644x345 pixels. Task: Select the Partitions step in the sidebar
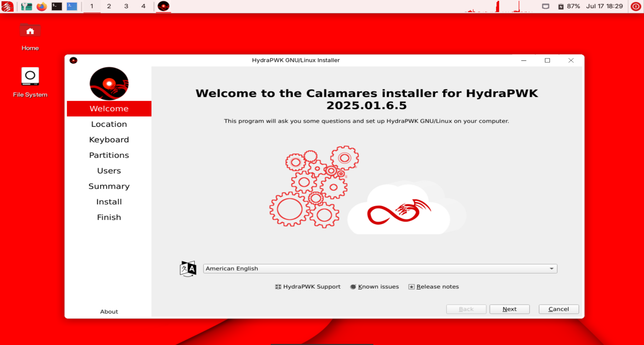[109, 155]
